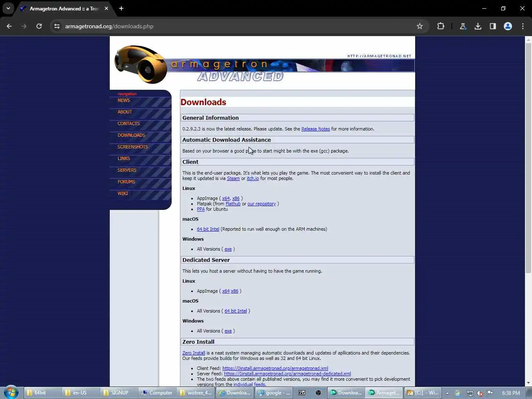
Task: Click the address bar URL
Action: point(109,26)
